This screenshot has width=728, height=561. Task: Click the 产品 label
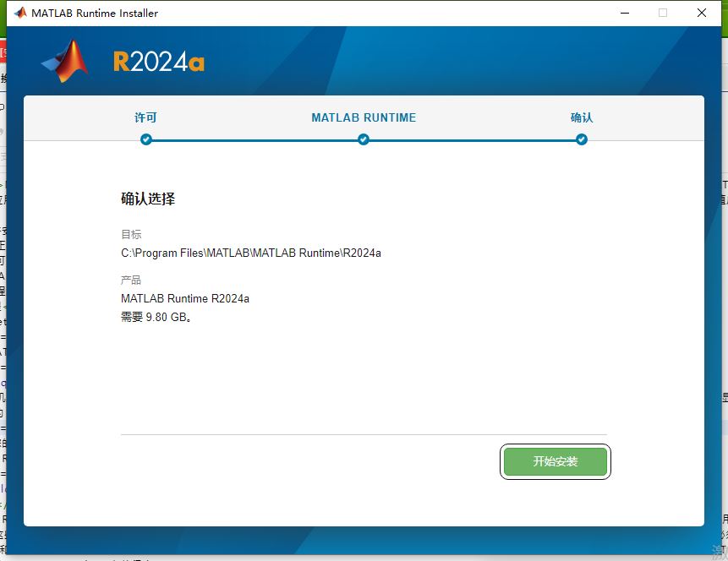[131, 280]
